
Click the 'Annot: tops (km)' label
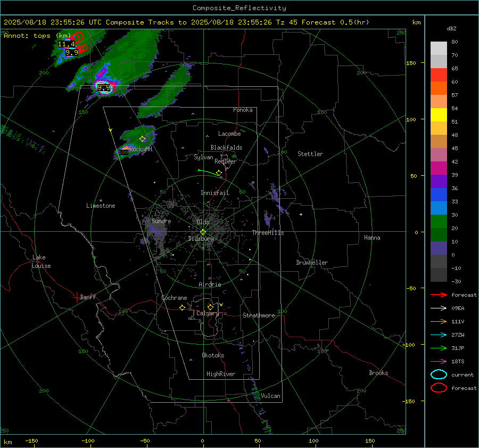(37, 36)
